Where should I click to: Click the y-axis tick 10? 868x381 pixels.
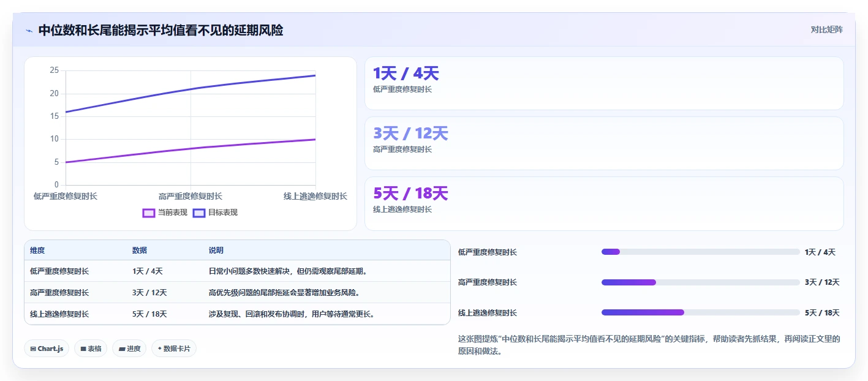point(55,139)
